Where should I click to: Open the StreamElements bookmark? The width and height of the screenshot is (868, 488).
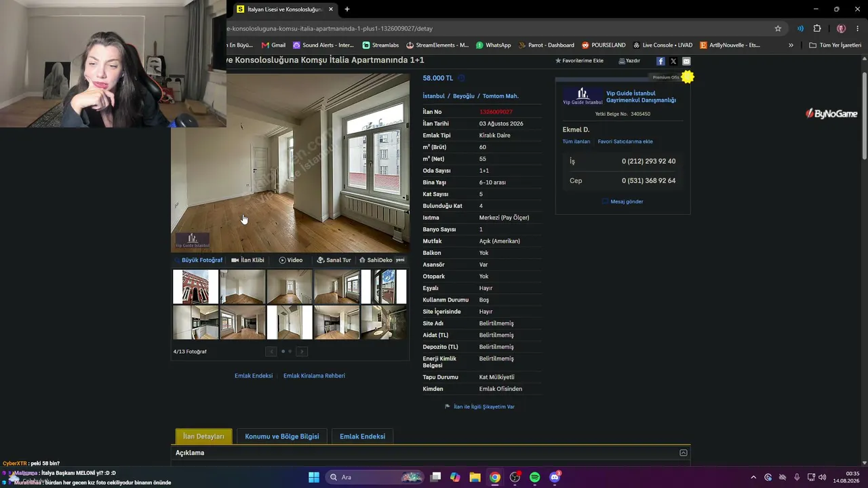[437, 45]
